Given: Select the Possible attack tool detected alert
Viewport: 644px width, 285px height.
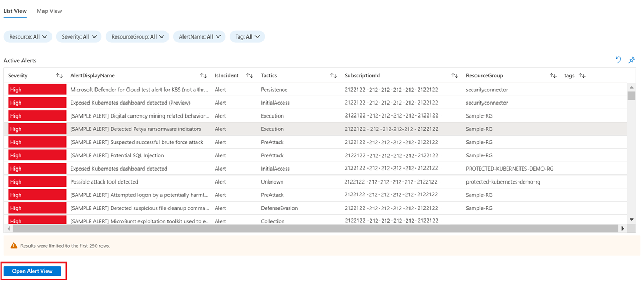Looking at the screenshot, I should point(316,182).
